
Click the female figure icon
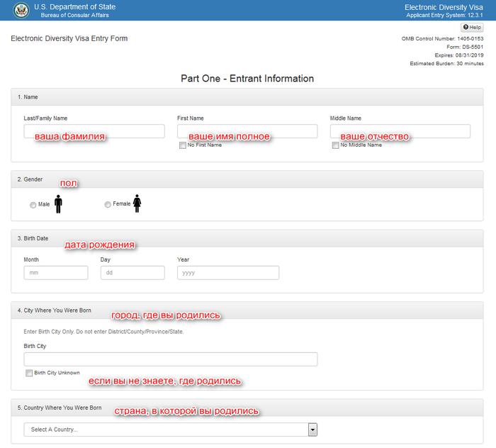pyautogui.click(x=137, y=204)
